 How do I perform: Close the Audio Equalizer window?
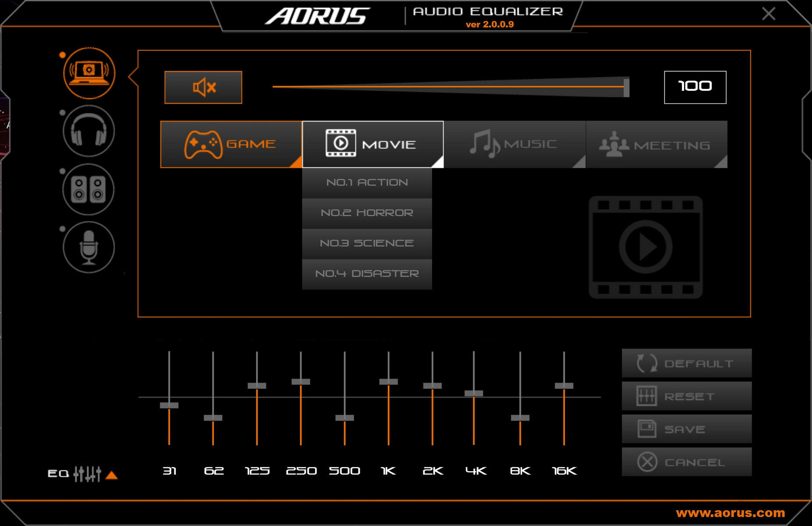(769, 14)
